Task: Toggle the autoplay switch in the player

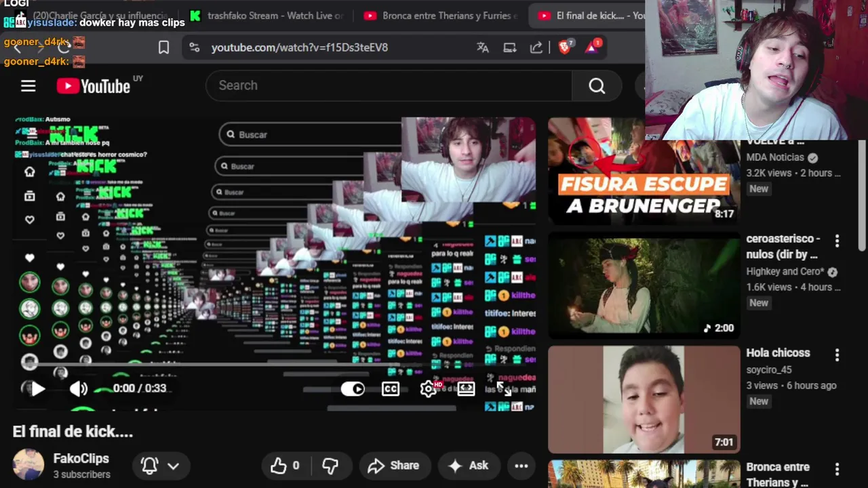Action: click(353, 388)
